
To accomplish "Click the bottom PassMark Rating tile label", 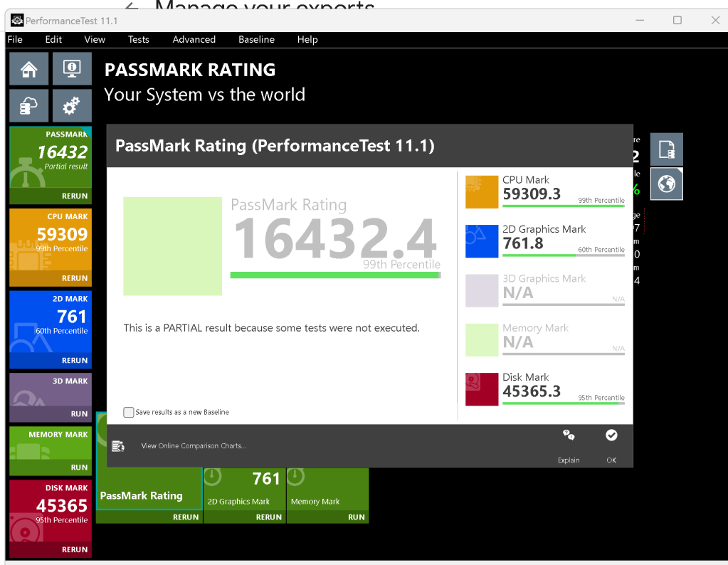I will [141, 496].
